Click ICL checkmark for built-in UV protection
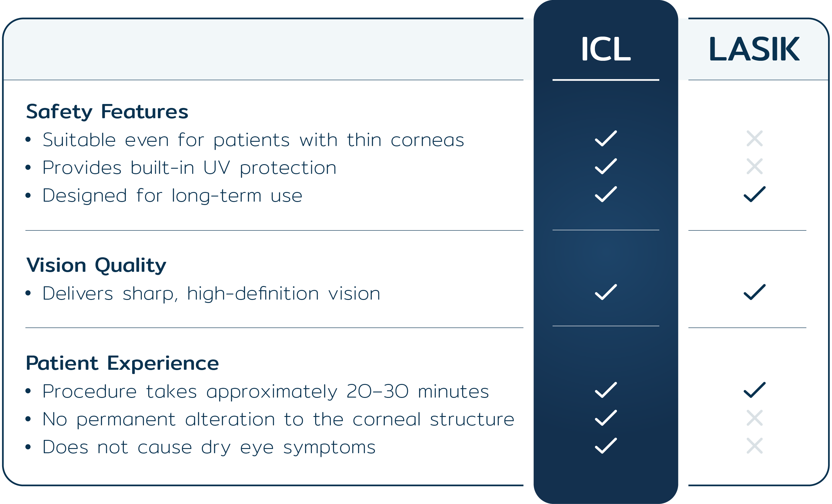832x504 pixels. 605,166
